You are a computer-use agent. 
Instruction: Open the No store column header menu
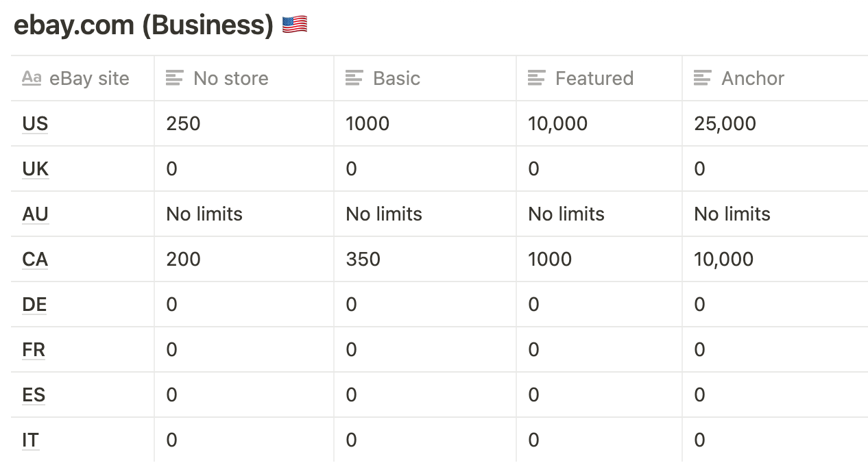tap(244, 78)
